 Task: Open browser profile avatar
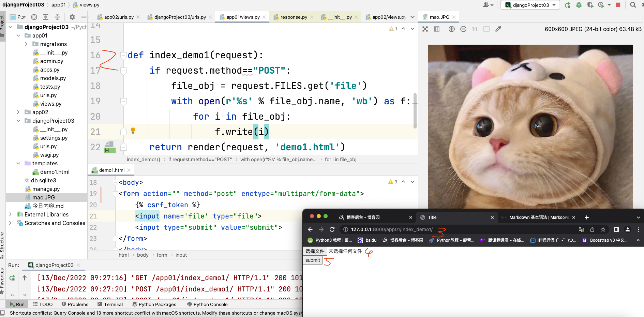click(627, 229)
